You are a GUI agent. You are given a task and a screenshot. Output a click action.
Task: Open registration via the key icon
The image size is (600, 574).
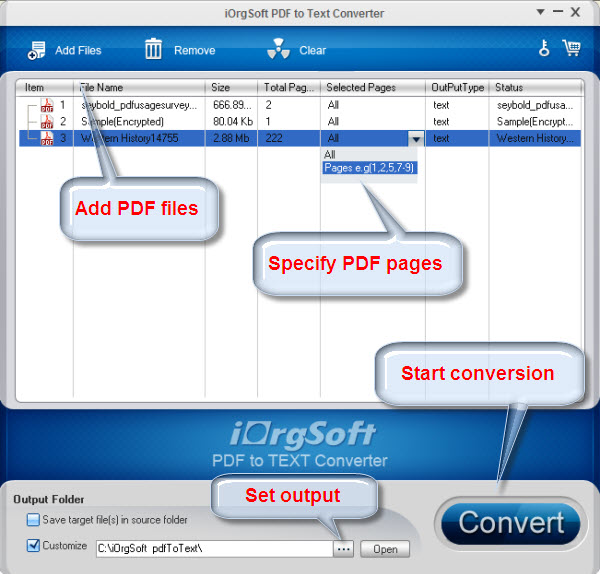coord(544,48)
